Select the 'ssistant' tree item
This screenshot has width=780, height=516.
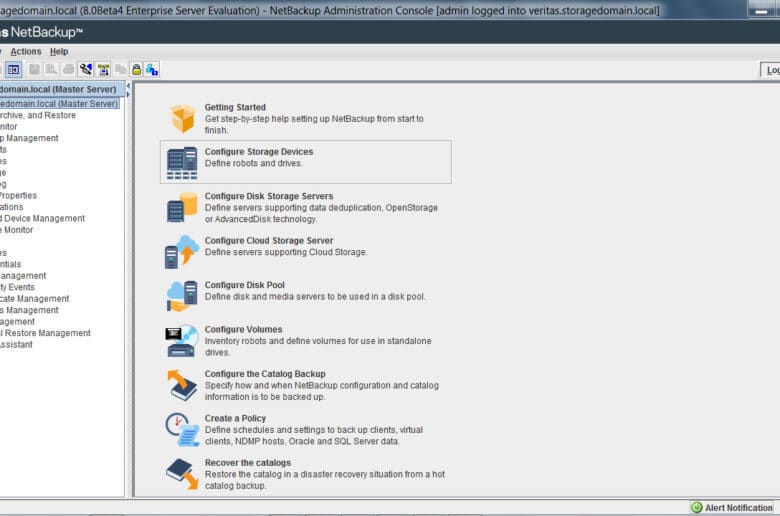point(16,344)
